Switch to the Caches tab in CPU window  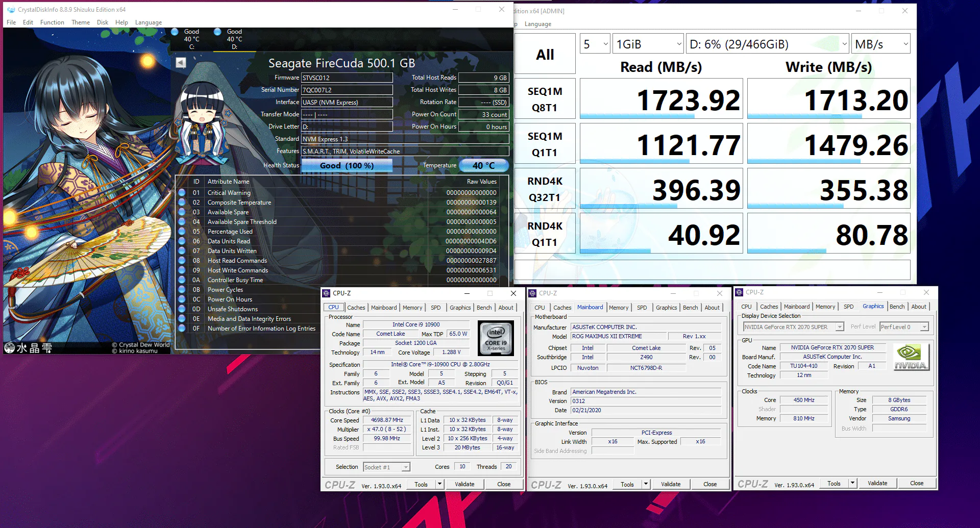click(x=356, y=308)
